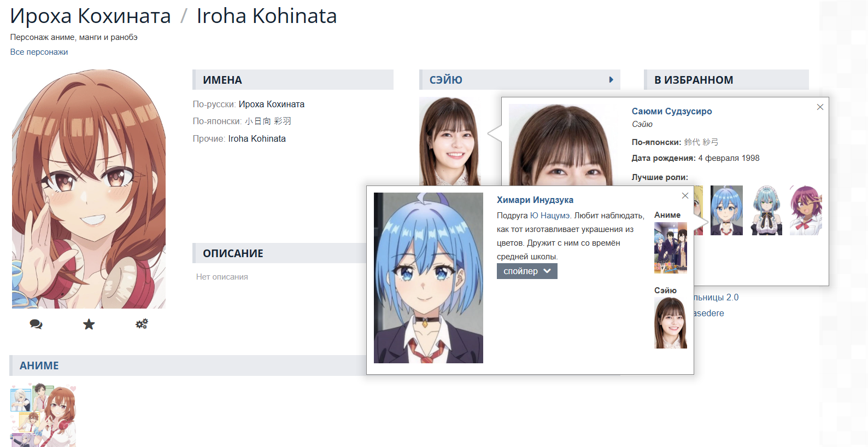Click the birth date 4 февраля 1998
This screenshot has height=447, width=868.
tap(729, 158)
